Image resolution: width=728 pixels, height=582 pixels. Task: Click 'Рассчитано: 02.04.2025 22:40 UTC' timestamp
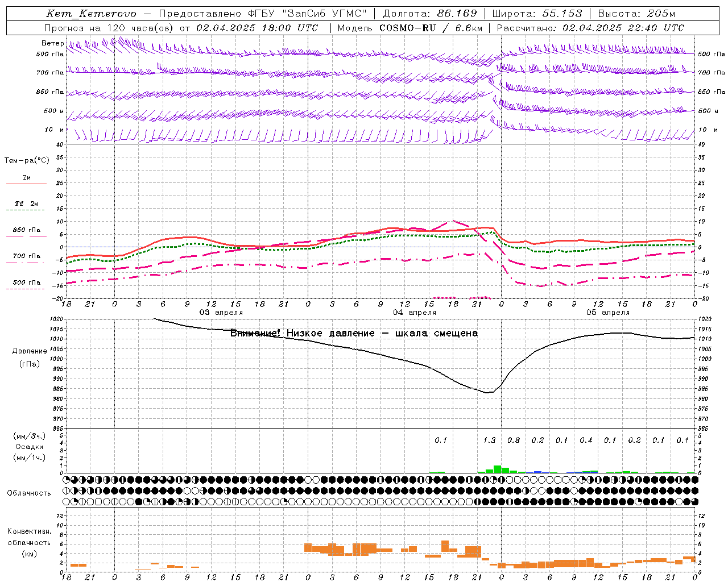coord(590,28)
